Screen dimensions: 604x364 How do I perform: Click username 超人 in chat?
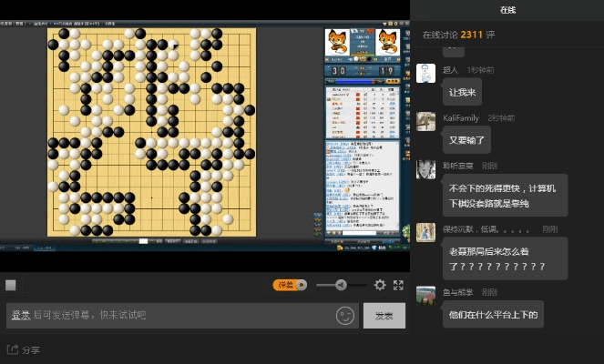tap(450, 70)
